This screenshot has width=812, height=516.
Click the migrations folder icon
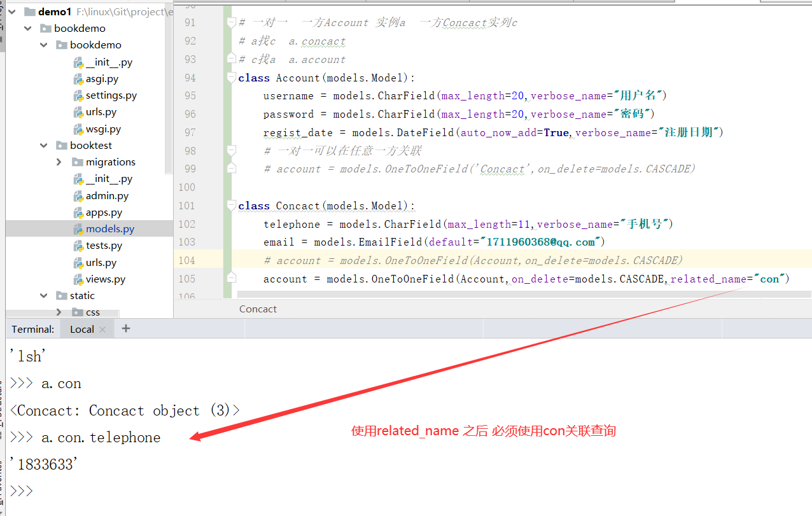coord(77,162)
